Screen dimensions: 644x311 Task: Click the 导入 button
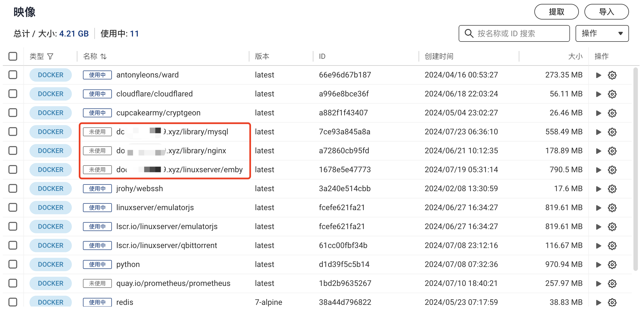[x=606, y=12]
